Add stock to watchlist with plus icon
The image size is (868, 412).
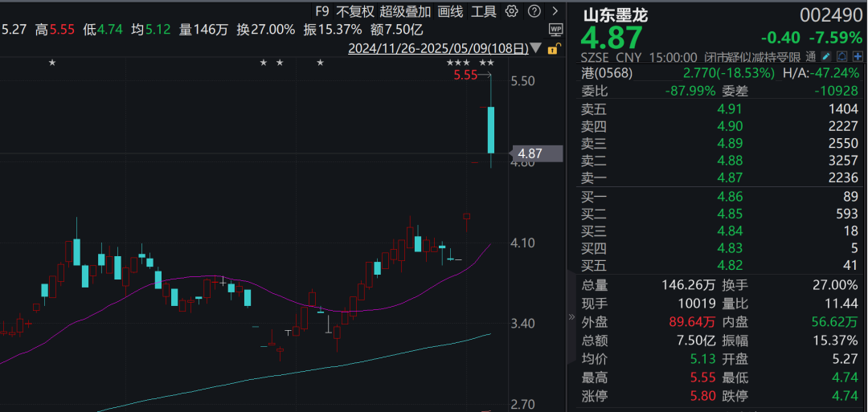tap(858, 56)
